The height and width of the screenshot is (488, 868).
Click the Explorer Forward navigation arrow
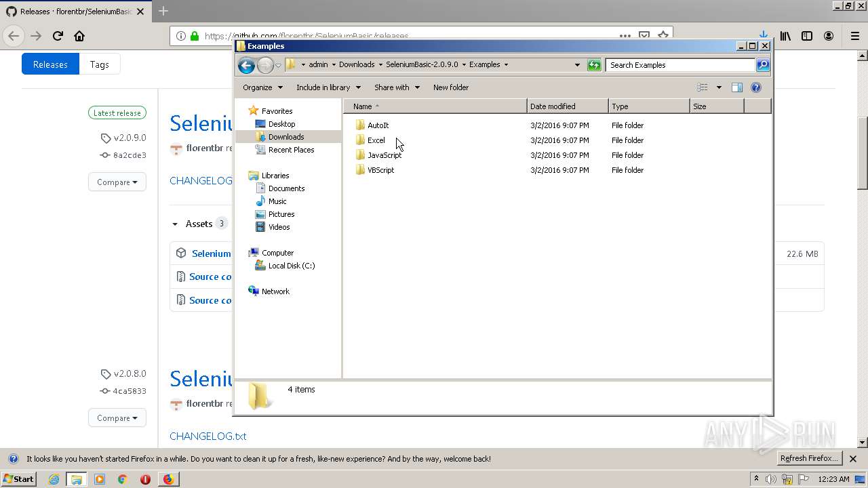click(x=265, y=65)
